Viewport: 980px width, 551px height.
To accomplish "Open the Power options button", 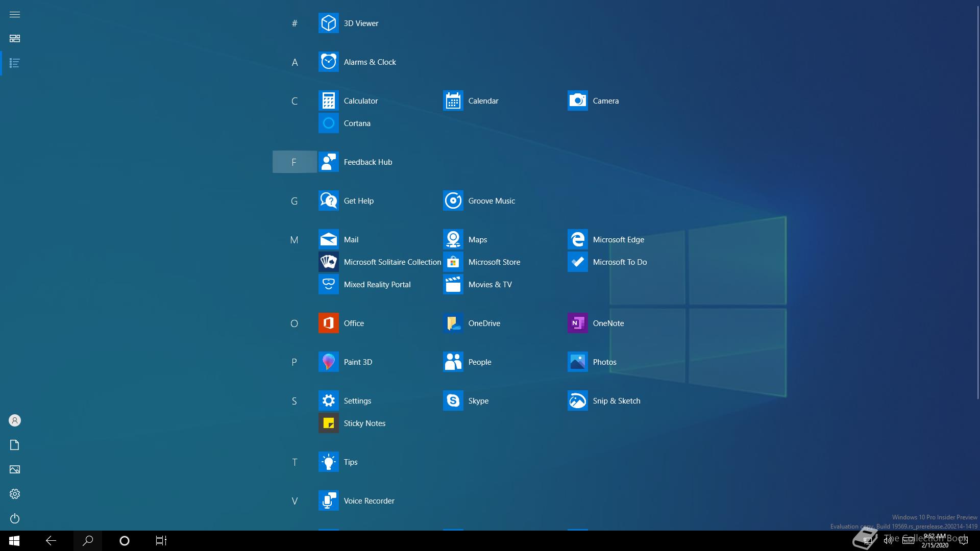I will 15,518.
